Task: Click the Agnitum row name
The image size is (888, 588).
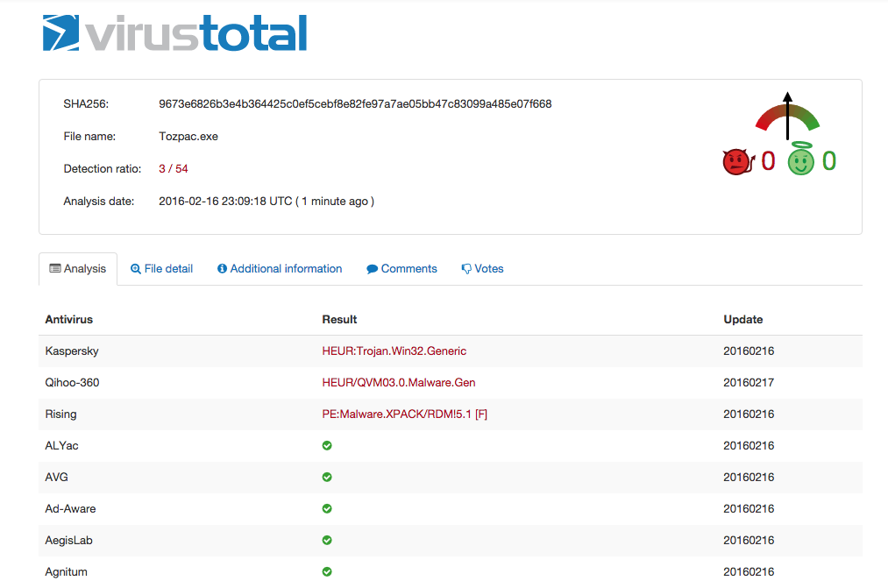Action: tap(67, 572)
